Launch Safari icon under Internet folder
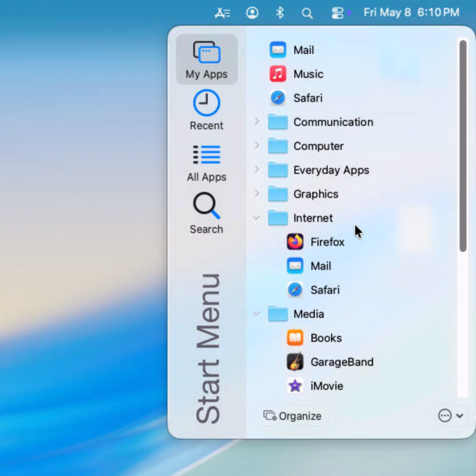Image resolution: width=476 pixels, height=476 pixels. 295,289
